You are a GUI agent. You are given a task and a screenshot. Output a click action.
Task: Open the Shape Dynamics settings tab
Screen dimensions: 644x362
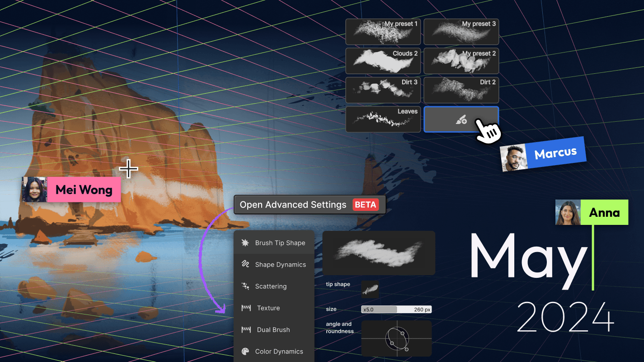pyautogui.click(x=280, y=265)
